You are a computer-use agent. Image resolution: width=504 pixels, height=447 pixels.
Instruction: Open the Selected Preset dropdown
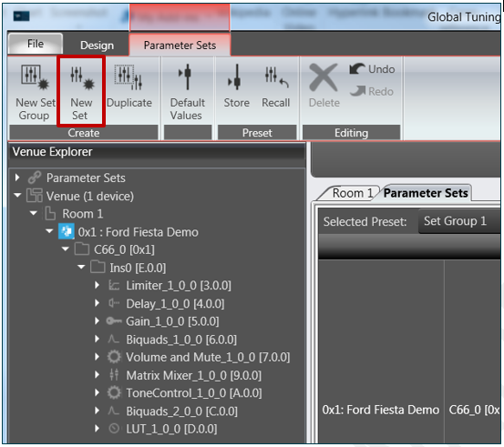coord(459,221)
